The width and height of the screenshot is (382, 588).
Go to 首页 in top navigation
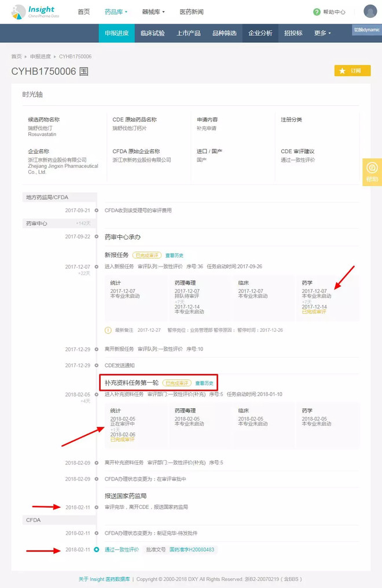[x=84, y=12]
